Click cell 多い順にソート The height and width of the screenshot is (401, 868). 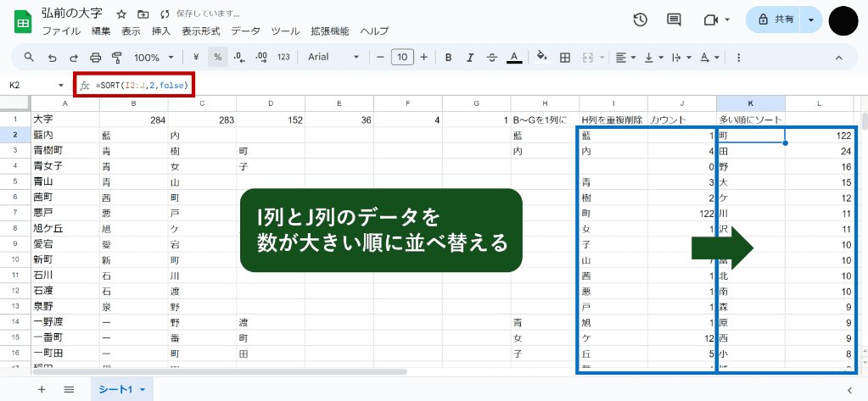coord(751,119)
